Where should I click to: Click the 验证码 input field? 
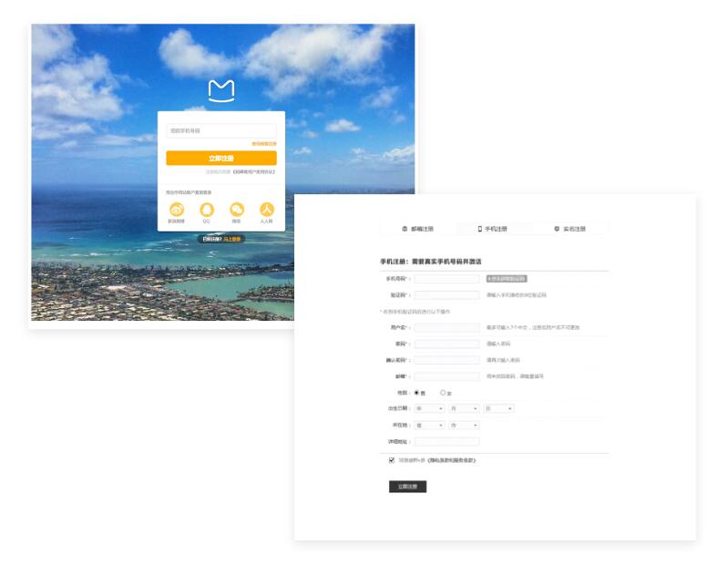pyautogui.click(x=447, y=295)
